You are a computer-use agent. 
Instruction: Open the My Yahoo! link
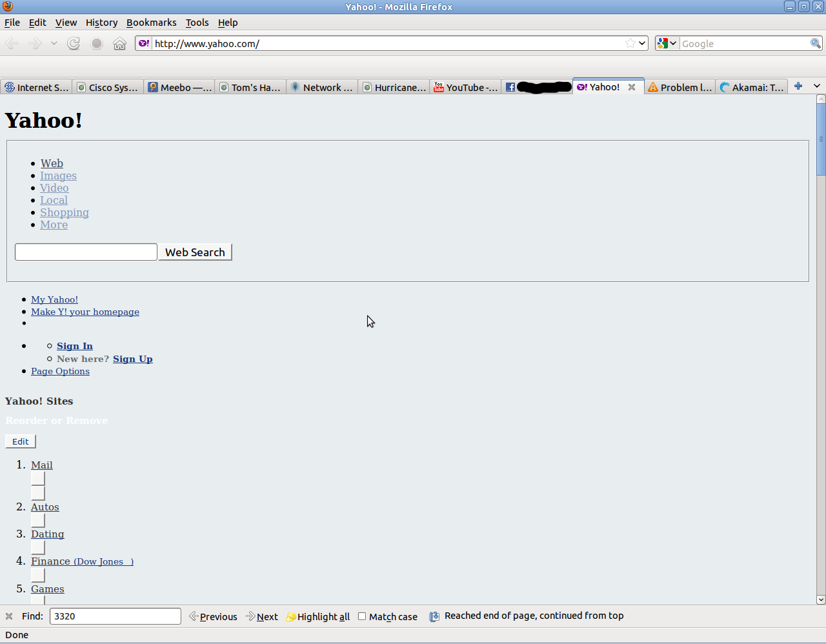(54, 299)
